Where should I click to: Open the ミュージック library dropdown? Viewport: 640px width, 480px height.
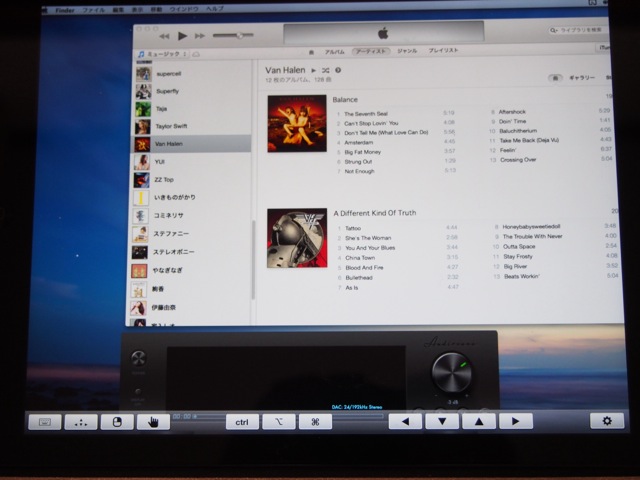[162, 54]
